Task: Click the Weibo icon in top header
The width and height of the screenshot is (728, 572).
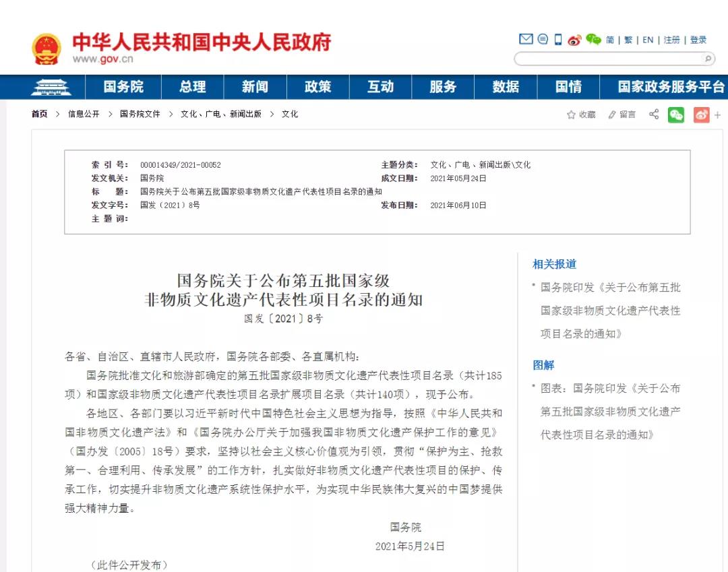Action: click(x=574, y=40)
